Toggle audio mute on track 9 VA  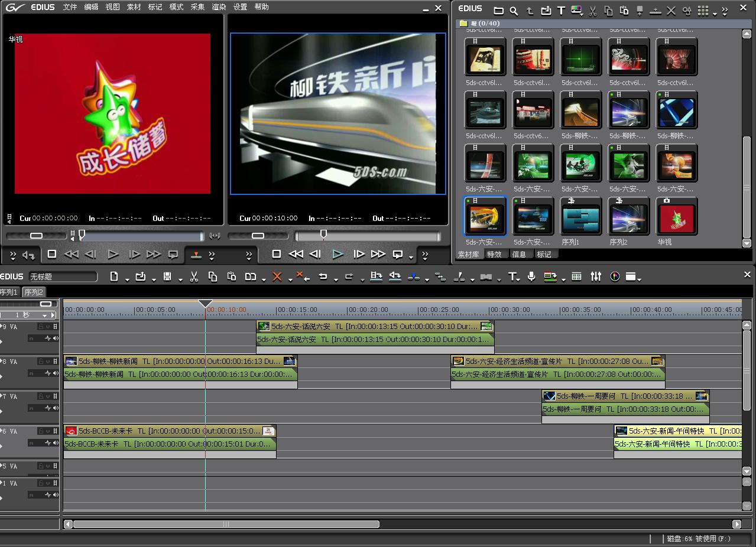pos(56,338)
